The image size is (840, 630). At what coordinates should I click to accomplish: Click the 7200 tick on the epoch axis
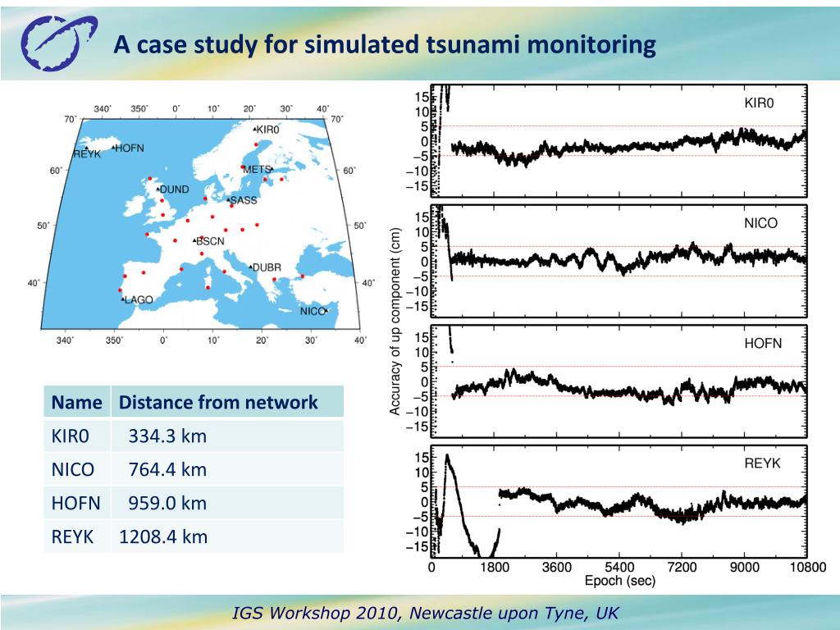pos(682,568)
